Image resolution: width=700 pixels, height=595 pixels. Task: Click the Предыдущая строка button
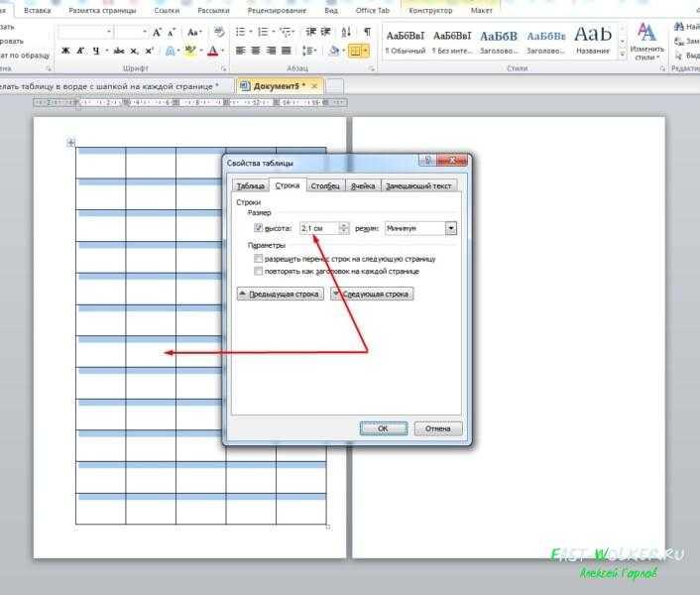point(281,295)
